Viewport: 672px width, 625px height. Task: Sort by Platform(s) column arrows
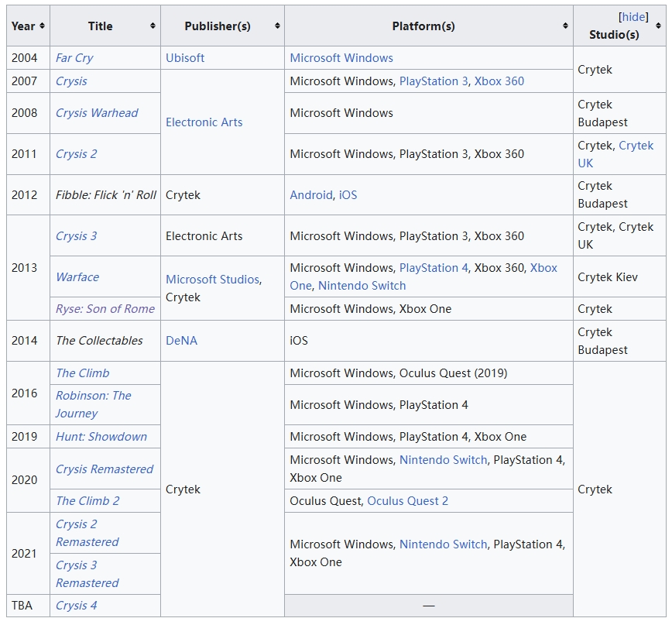click(x=565, y=26)
